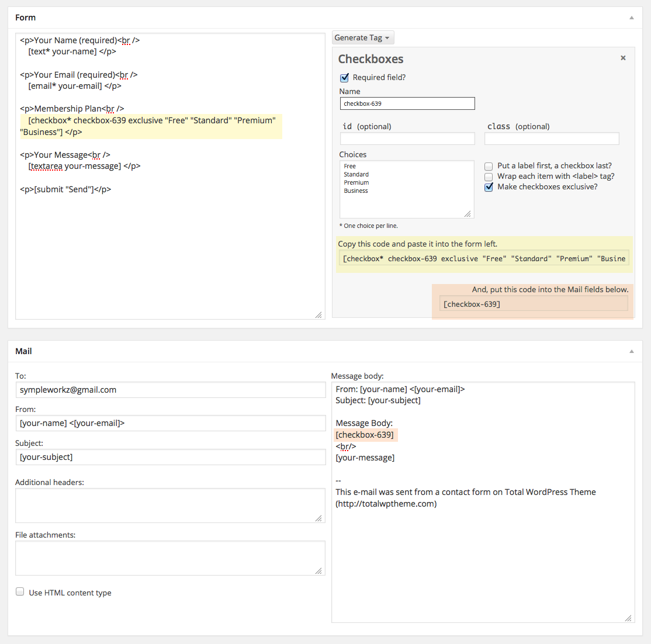Enable 'Put a label first, a checkbox last?'

489,166
